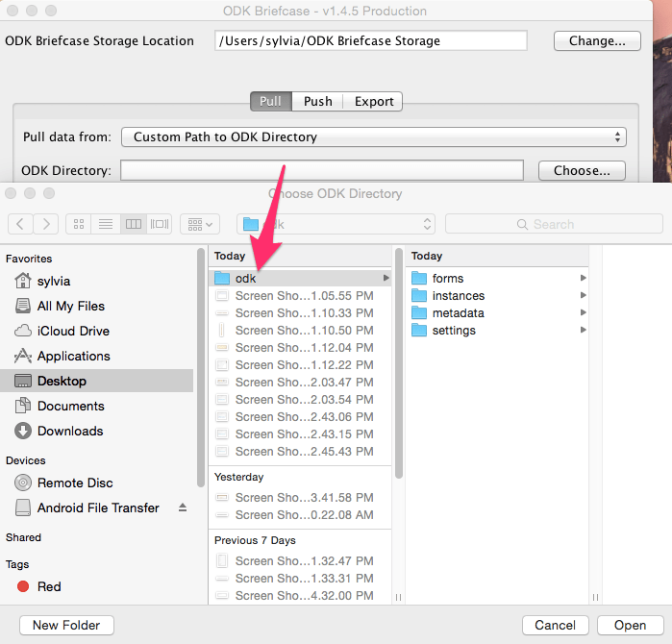This screenshot has height=644, width=672.
Task: Switch file dialog to column view
Action: [134, 224]
